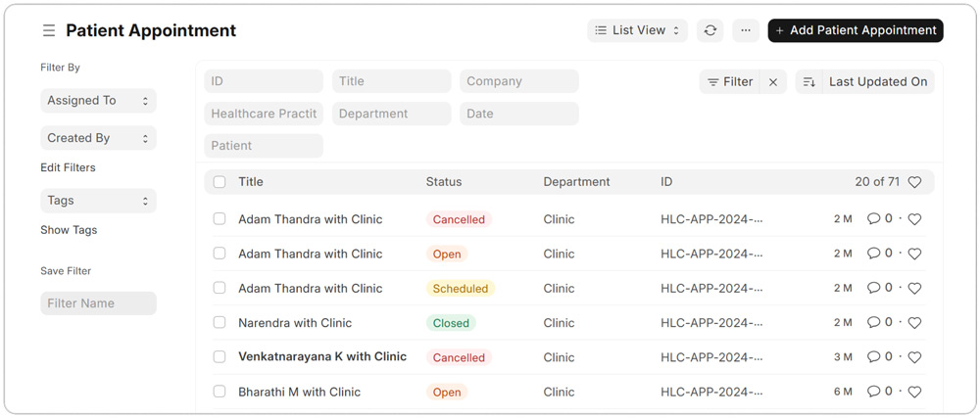Click the header heart icon beside 20 of 71
The image size is (980, 418).
914,182
